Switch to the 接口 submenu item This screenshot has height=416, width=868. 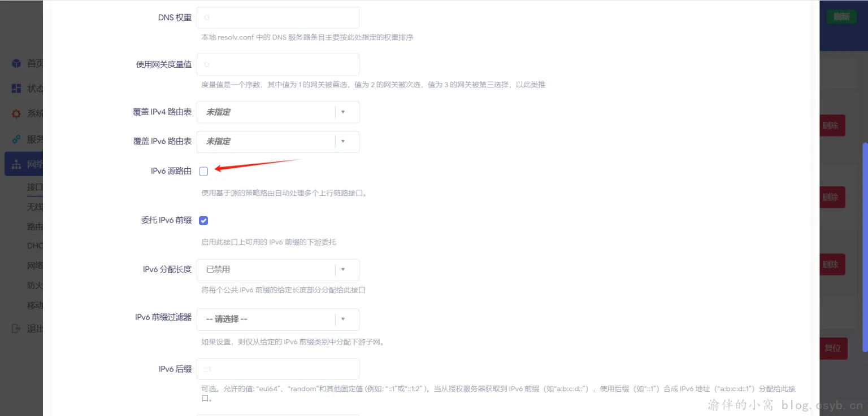click(x=35, y=187)
